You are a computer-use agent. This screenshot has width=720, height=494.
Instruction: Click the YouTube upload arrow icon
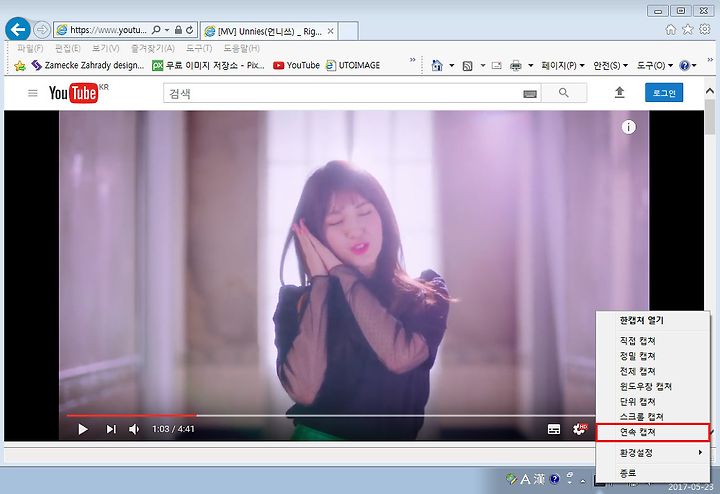[x=619, y=93]
